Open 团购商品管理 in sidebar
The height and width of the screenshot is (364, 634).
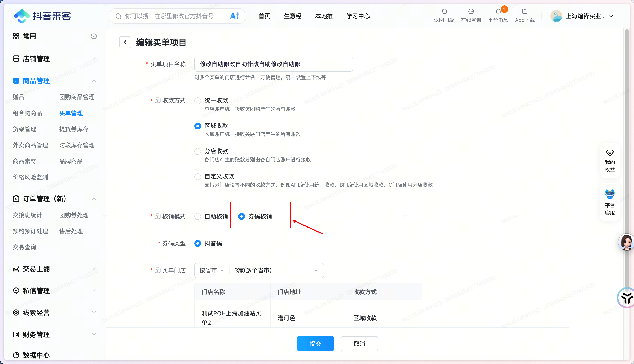77,97
